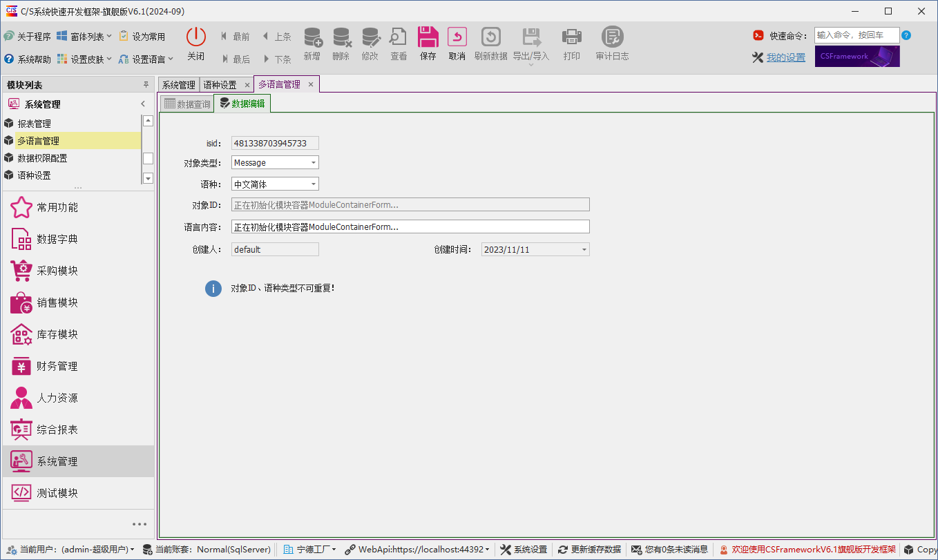Select 报表管理 in module list
Viewport: 938px width, 560px height.
72,124
